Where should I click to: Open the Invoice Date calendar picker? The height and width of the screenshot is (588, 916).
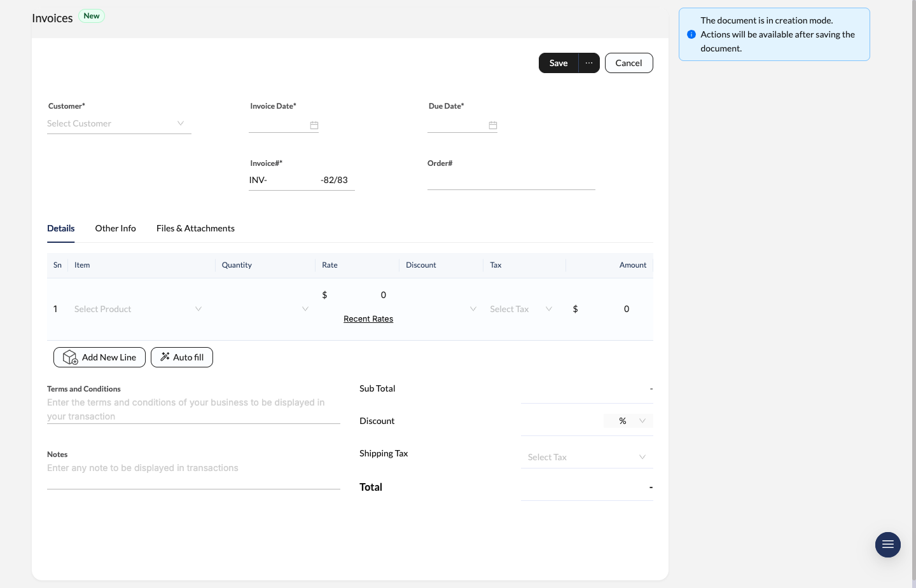[314, 125]
